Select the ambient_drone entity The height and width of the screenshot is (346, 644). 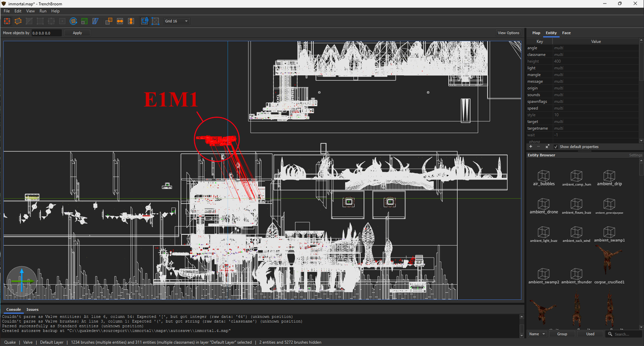click(543, 206)
